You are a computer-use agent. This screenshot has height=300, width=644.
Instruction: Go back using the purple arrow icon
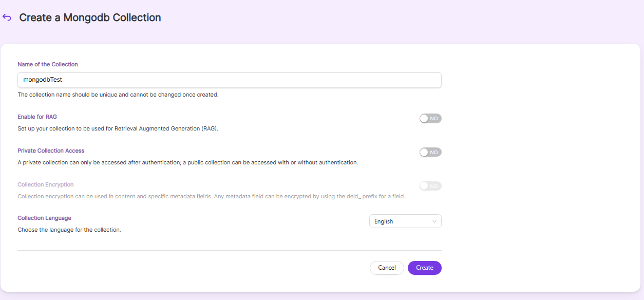[x=7, y=17]
